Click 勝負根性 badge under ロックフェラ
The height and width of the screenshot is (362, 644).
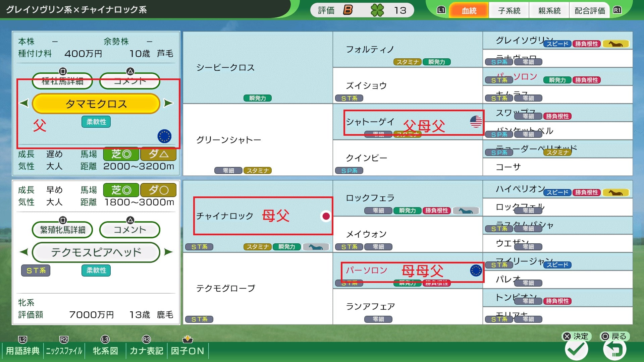437,210
